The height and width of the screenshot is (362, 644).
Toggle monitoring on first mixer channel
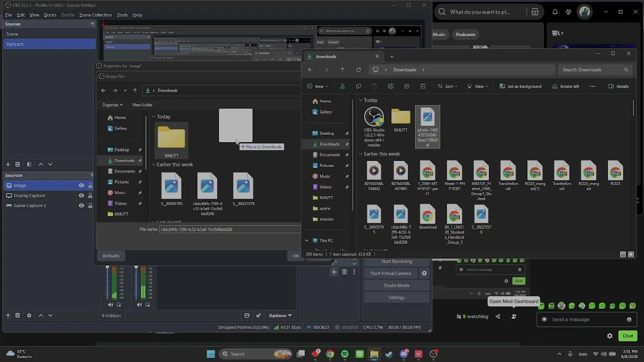pyautogui.click(x=119, y=305)
